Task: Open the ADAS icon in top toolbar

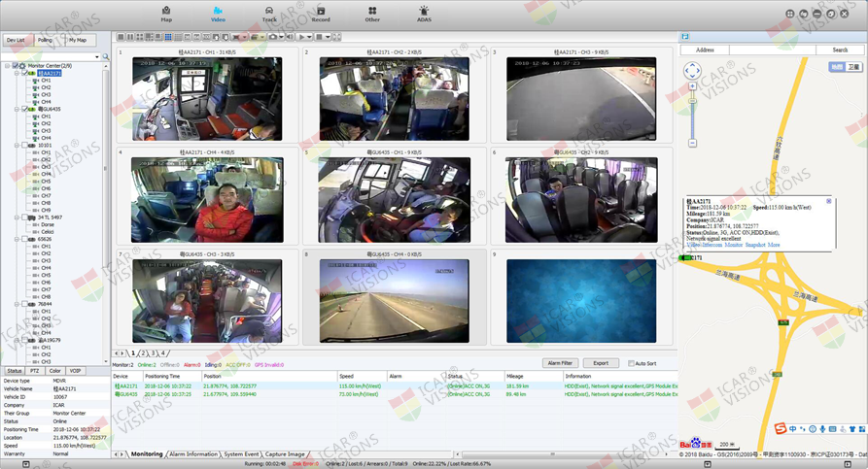Action: point(424,15)
